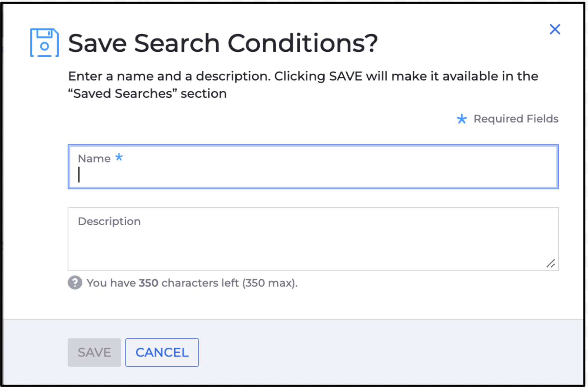Screen dimensions: 588x387
Task: Click the CANCEL button
Action: (x=162, y=352)
